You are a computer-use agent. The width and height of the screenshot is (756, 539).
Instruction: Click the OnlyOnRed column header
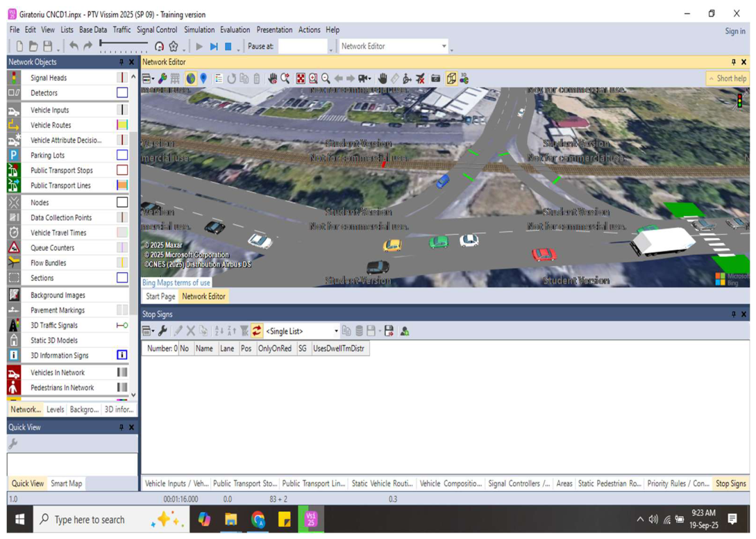(275, 349)
